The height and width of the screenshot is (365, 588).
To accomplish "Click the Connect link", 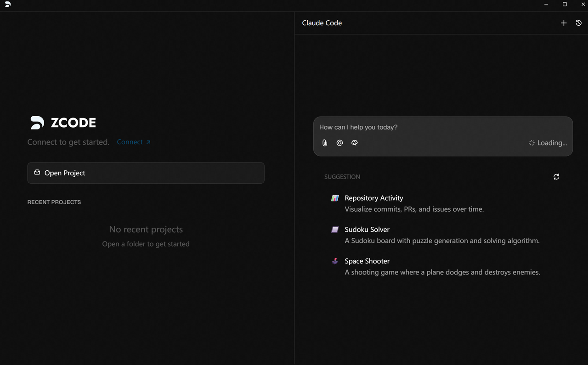I will [x=134, y=142].
